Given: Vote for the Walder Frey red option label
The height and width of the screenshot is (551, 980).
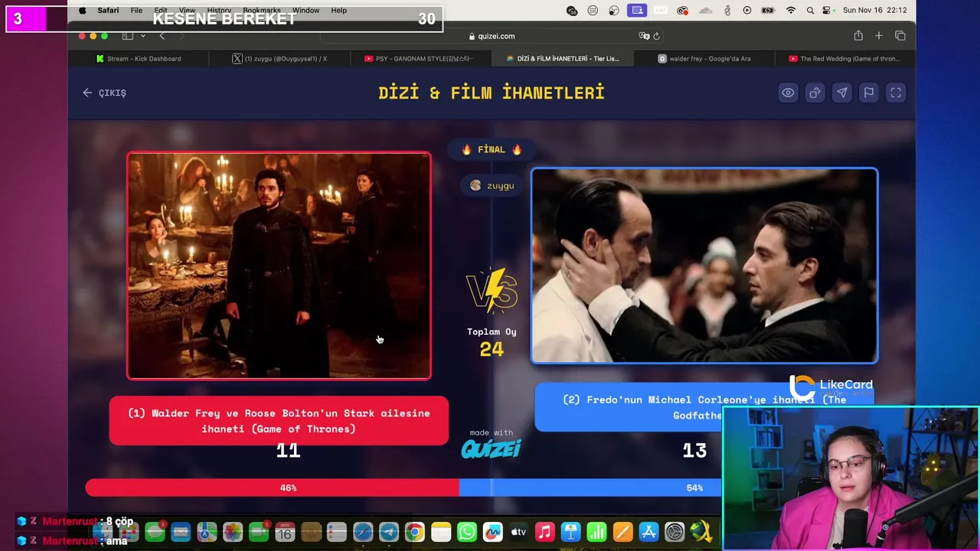Looking at the screenshot, I should 279,420.
